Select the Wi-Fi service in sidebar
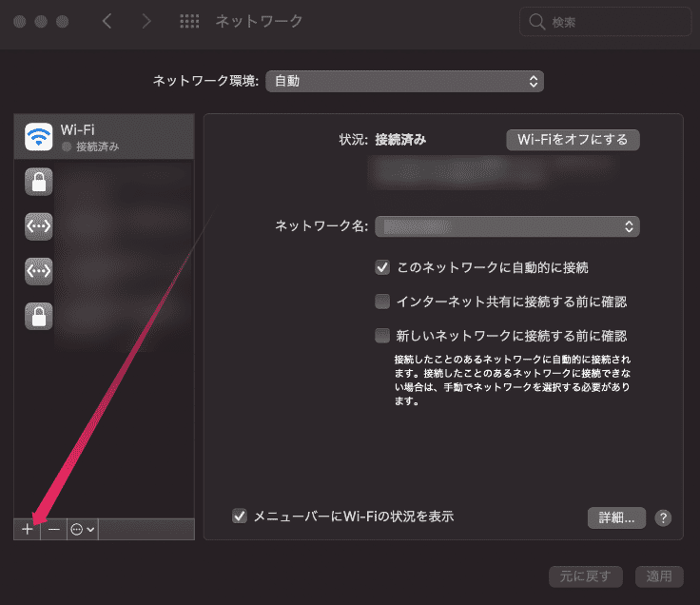The height and width of the screenshot is (605, 700). tap(104, 137)
